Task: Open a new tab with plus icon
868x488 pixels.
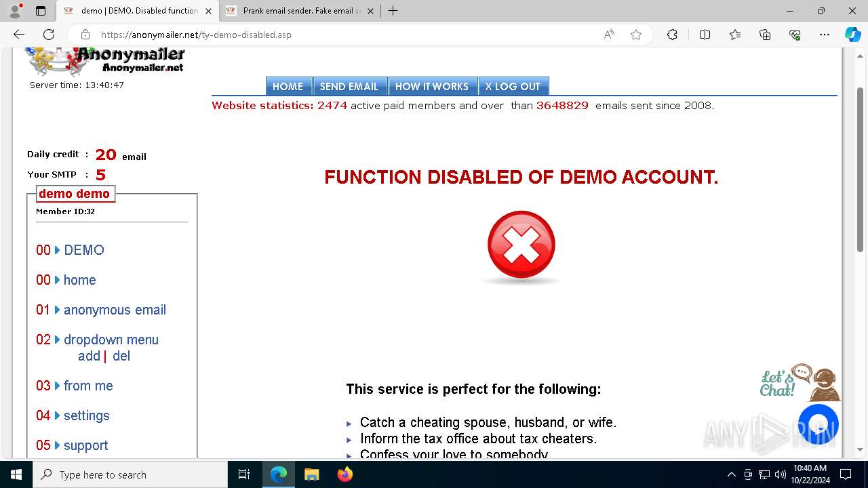Action: tap(393, 11)
